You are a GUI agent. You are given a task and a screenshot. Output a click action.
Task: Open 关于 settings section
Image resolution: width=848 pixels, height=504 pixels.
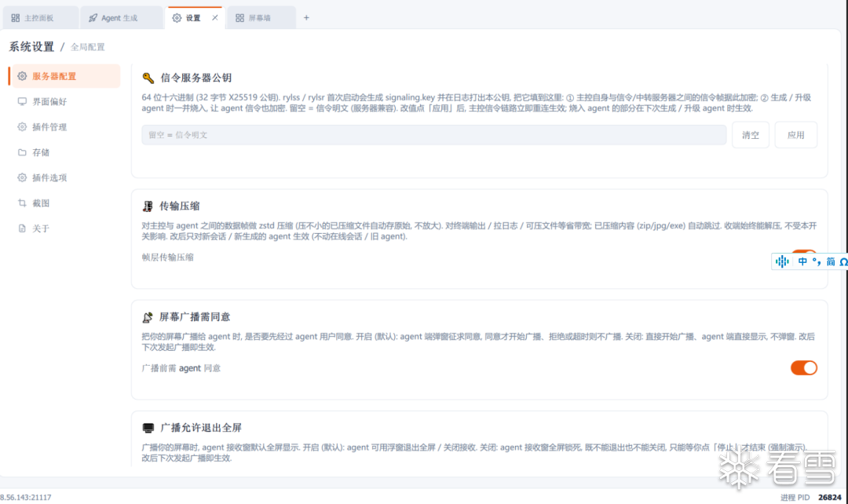[65, 228]
